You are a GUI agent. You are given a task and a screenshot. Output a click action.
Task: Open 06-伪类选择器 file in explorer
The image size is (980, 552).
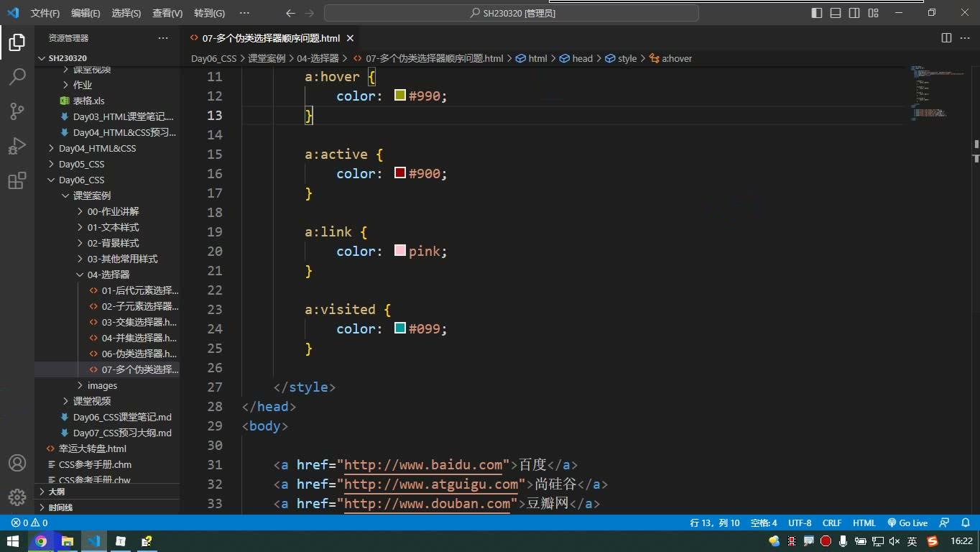tap(107, 354)
